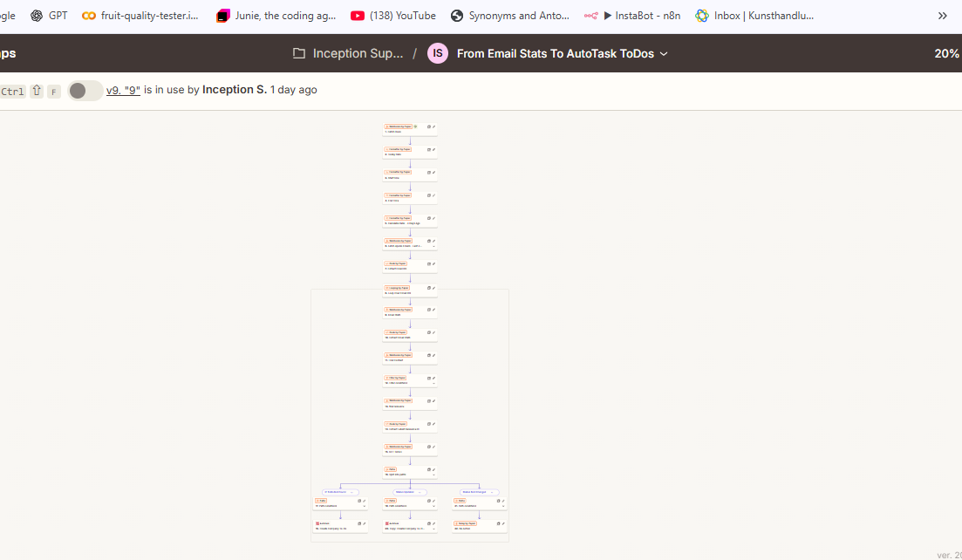Screen dimensions: 962x560
Task: Click the v9. "9" version link
Action: point(123,90)
